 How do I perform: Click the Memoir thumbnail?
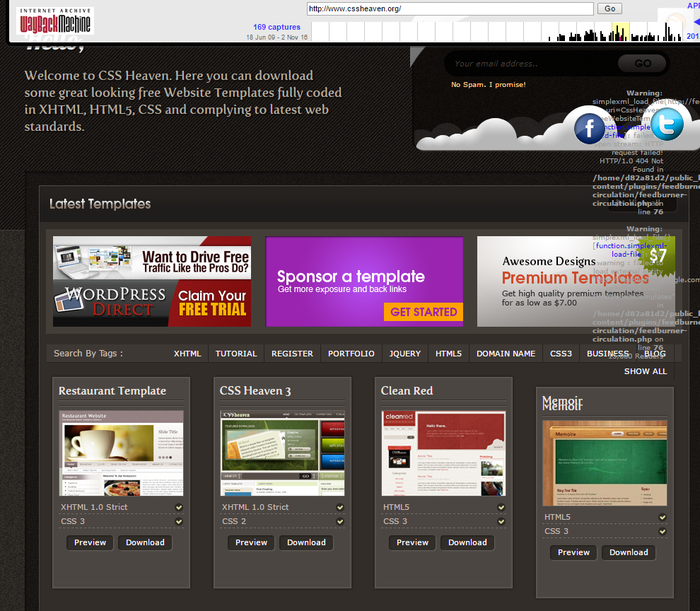point(605,463)
